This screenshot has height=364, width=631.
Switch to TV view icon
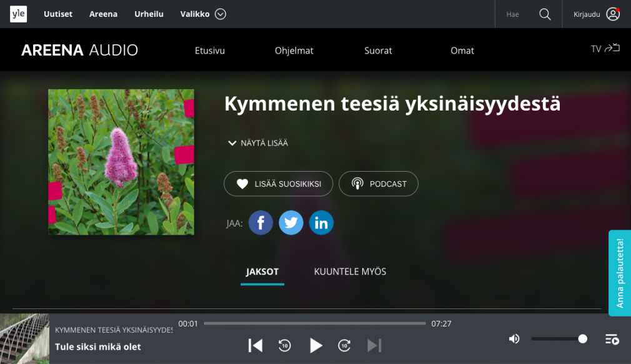(605, 49)
